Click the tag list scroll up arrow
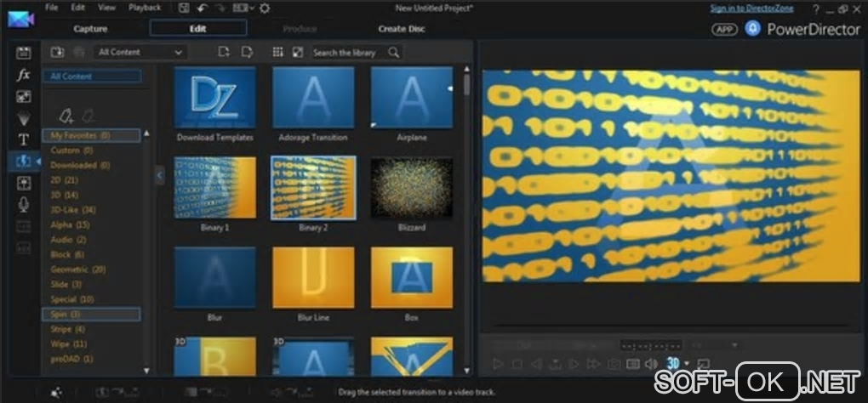 (146, 133)
